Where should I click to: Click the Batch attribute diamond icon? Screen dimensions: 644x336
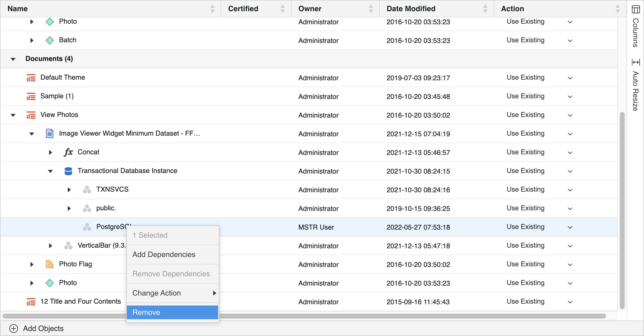[x=49, y=40]
